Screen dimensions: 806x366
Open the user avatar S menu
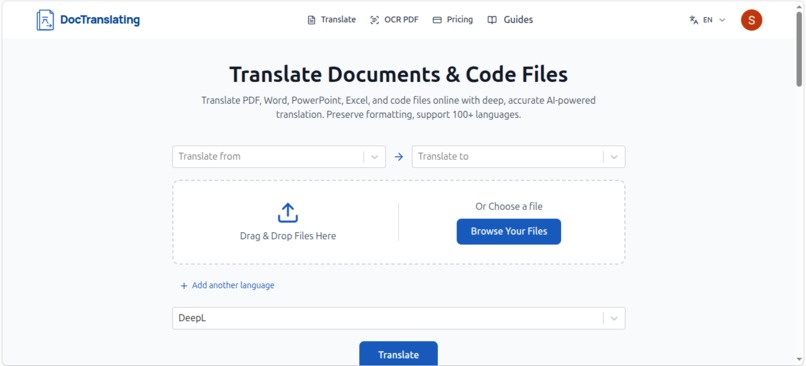[x=752, y=20]
